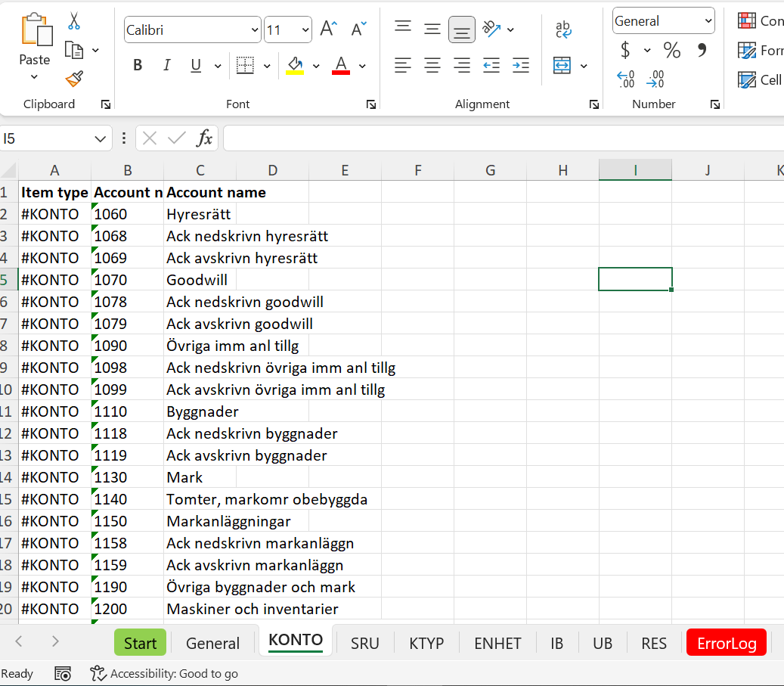Apply bold formatting from the Font group
This screenshot has height=686, width=784.
point(137,65)
